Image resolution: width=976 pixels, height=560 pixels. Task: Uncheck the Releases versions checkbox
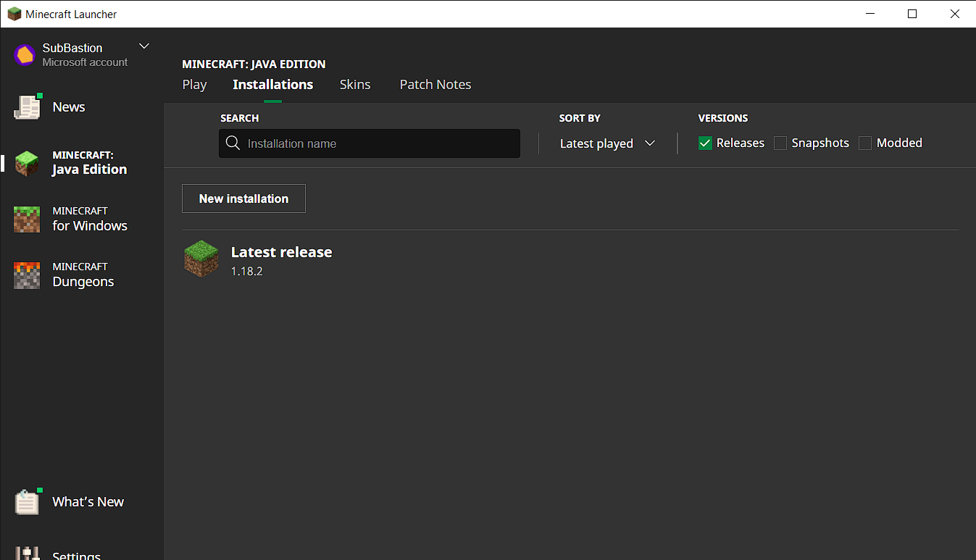click(705, 143)
